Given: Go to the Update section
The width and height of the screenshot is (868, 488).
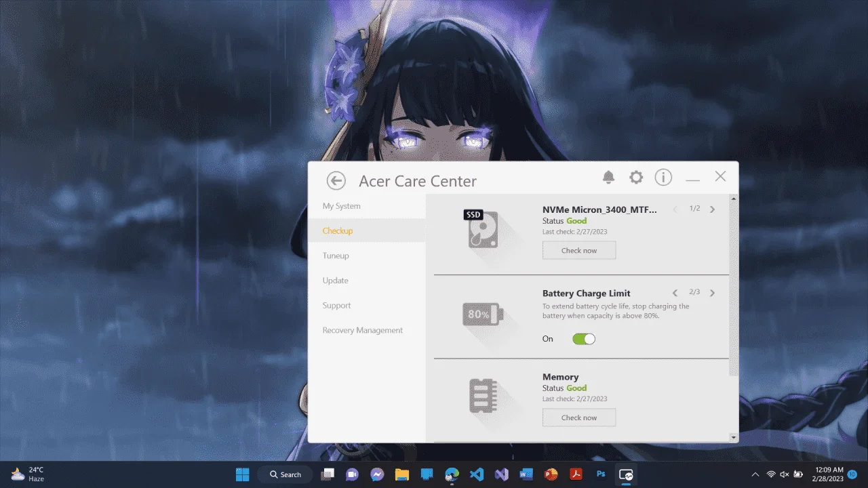Looking at the screenshot, I should (x=367, y=281).
